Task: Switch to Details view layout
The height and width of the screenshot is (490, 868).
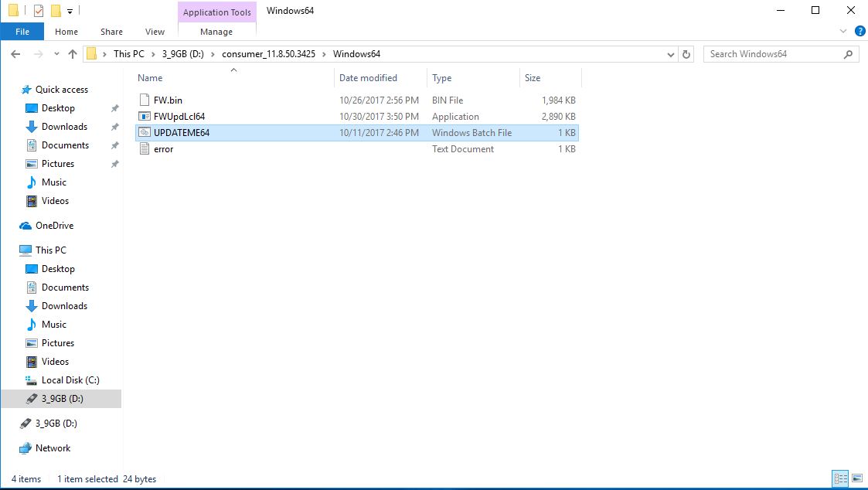Action: 840,479
